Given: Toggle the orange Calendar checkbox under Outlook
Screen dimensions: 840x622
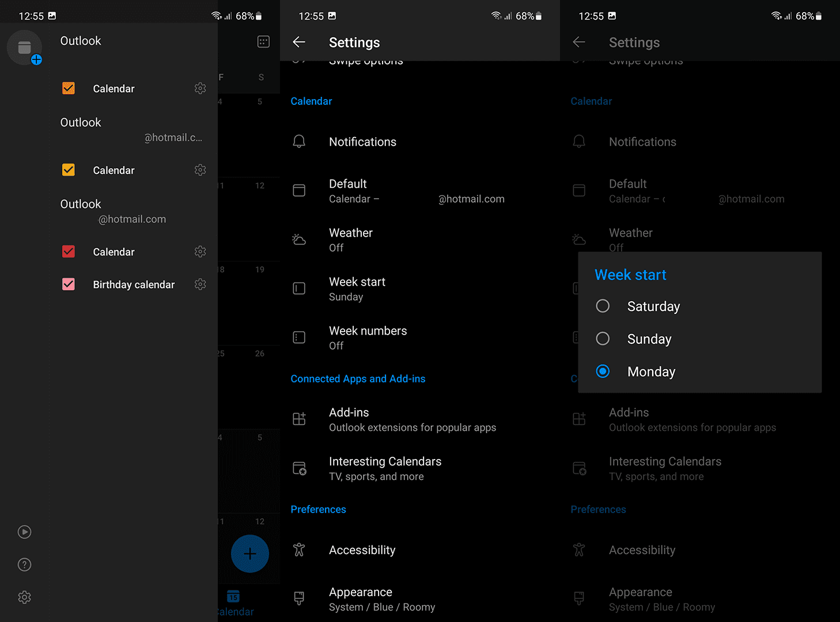Looking at the screenshot, I should click(68, 88).
